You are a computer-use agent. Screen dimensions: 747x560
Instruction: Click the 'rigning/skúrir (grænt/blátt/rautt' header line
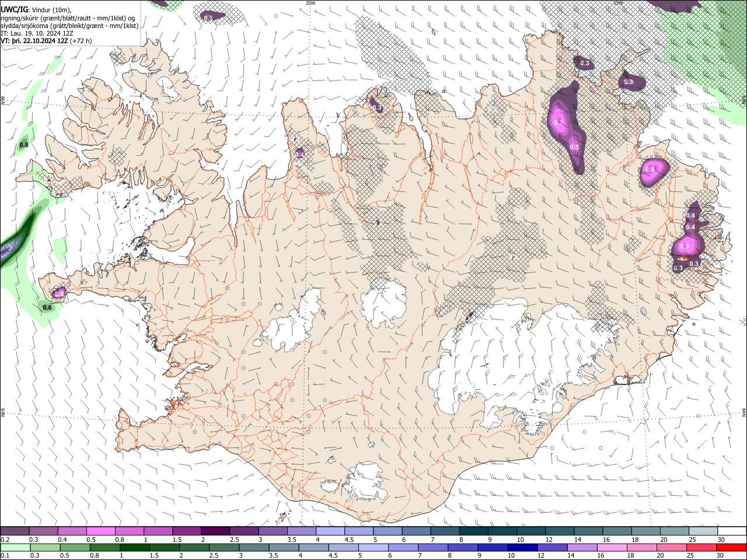pyautogui.click(x=68, y=17)
